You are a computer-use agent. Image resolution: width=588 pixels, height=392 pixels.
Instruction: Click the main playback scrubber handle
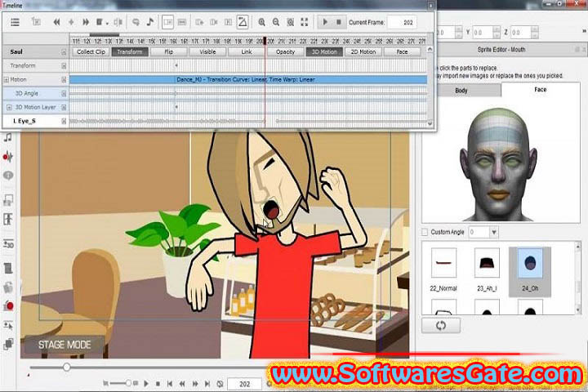(66, 367)
